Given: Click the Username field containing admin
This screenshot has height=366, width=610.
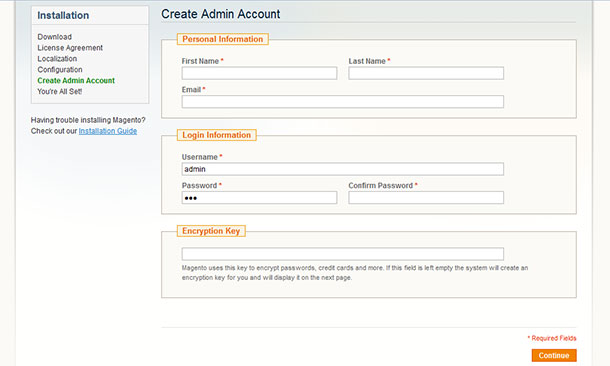Looking at the screenshot, I should point(343,169).
